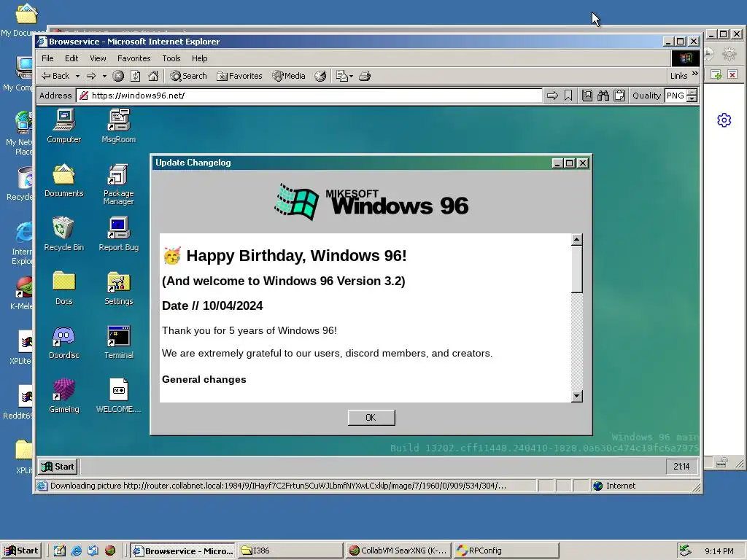Go to Home page icon

(x=153, y=76)
